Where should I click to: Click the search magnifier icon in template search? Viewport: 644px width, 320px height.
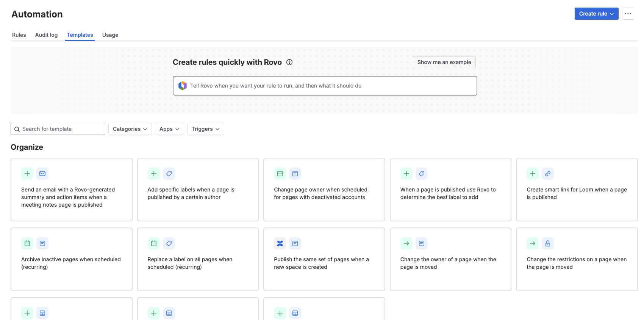point(17,129)
